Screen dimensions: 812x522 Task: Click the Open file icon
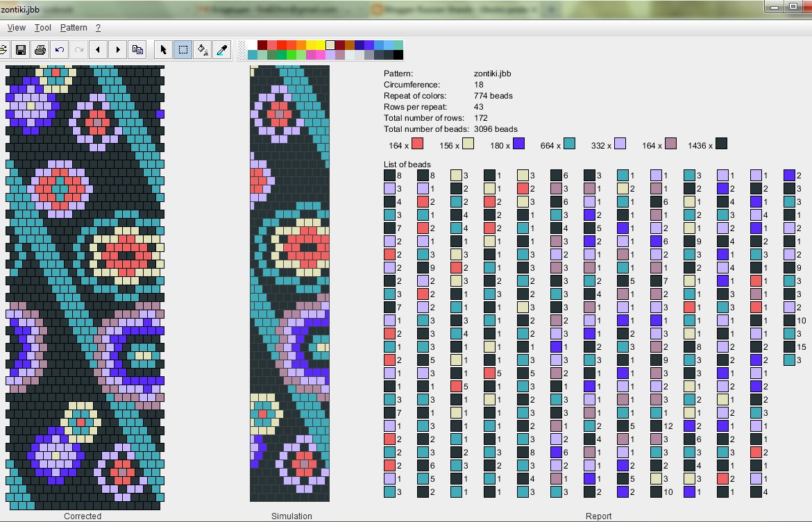(x=3, y=50)
